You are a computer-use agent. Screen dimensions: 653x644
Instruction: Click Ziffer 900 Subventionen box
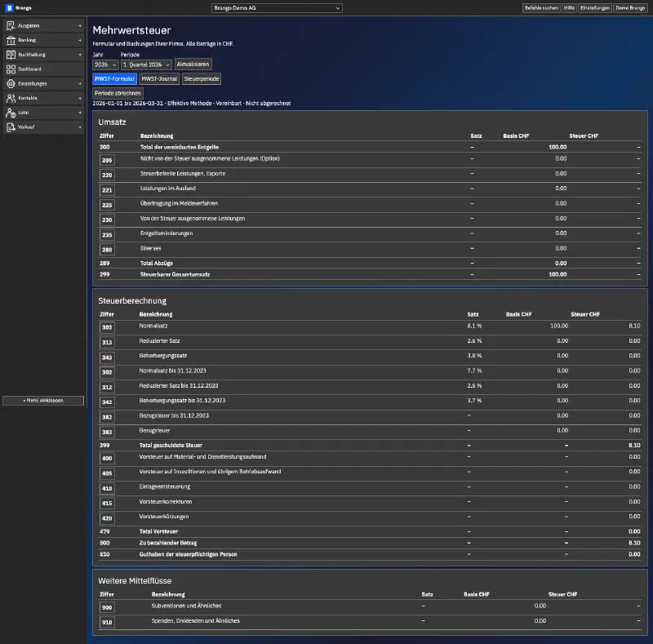107,607
